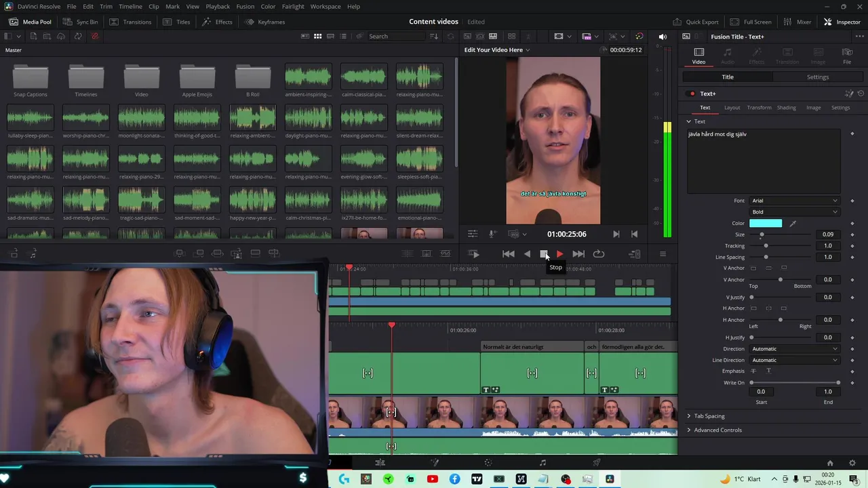This screenshot has width=868, height=488.
Task: Jump to the first frame
Action: point(508,253)
